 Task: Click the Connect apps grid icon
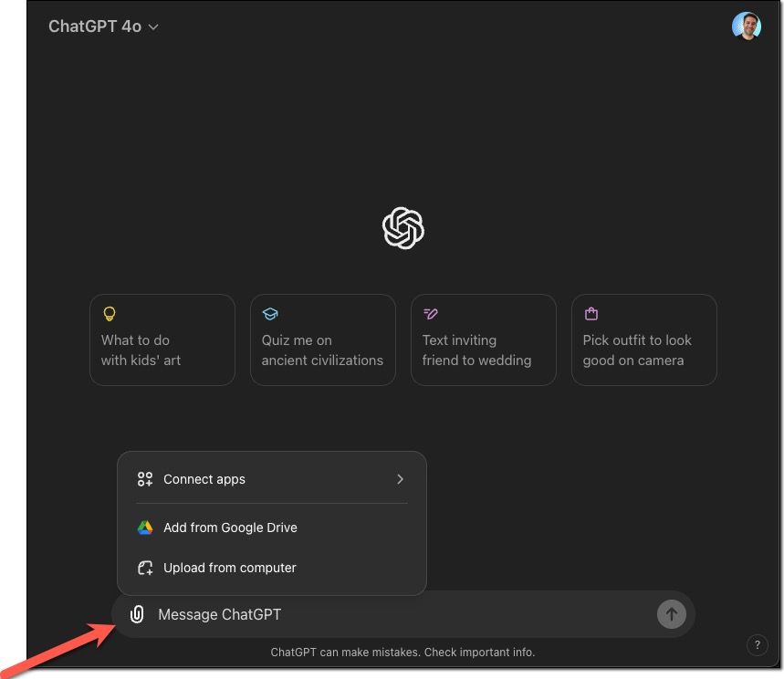coord(145,479)
